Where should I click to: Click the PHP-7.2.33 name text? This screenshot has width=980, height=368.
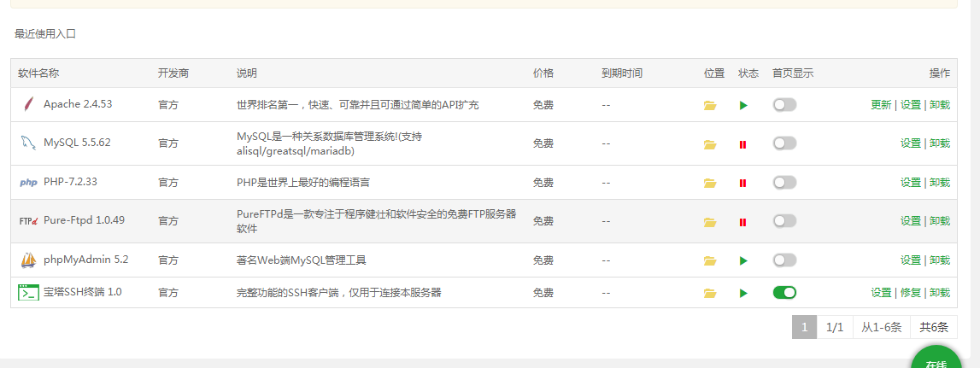click(71, 182)
